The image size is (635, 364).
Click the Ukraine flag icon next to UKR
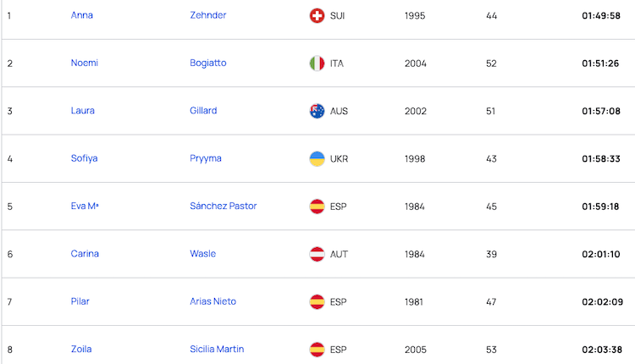click(x=317, y=158)
